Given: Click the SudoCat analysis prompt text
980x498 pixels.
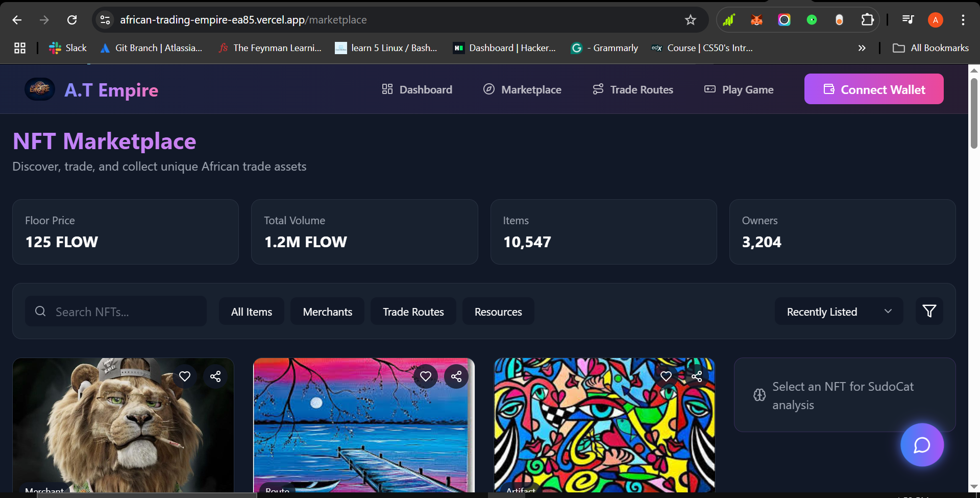Looking at the screenshot, I should (x=843, y=395).
